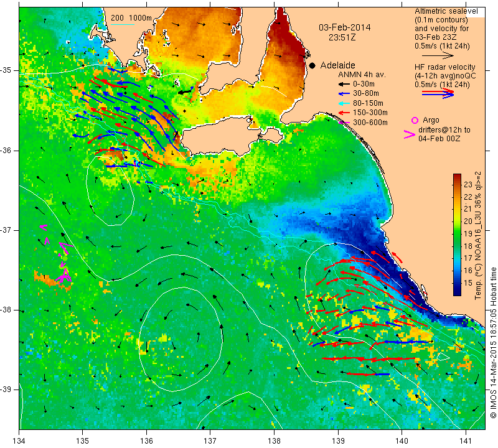The image size is (498, 448).
Task: Click the Adelaide city label
Action: pos(337,65)
